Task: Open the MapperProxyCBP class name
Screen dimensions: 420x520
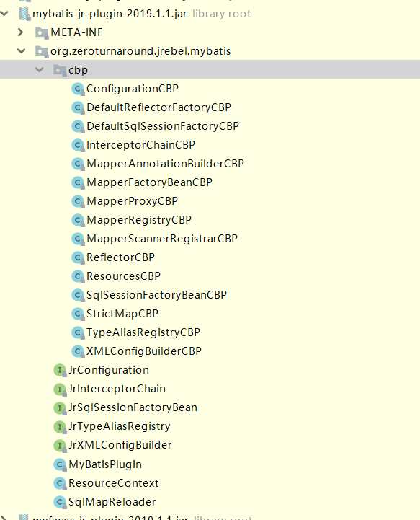Action: coord(132,201)
